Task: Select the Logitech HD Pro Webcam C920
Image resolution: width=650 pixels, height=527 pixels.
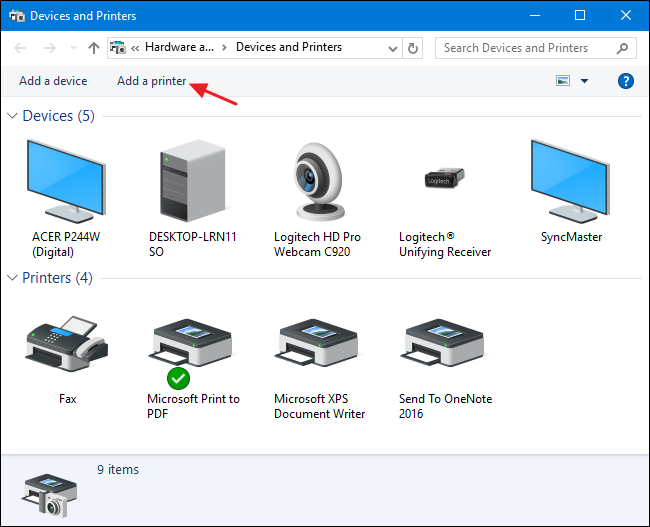Action: pos(320,181)
